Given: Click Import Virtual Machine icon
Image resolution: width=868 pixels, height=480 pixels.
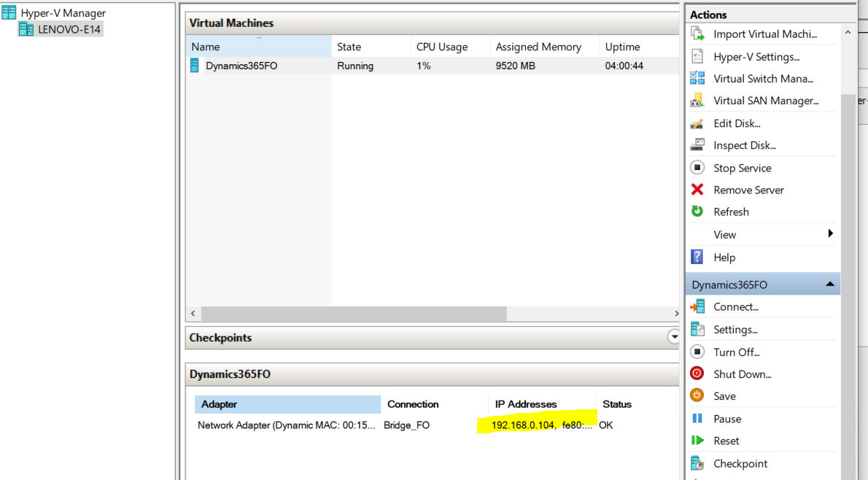Looking at the screenshot, I should click(x=697, y=34).
